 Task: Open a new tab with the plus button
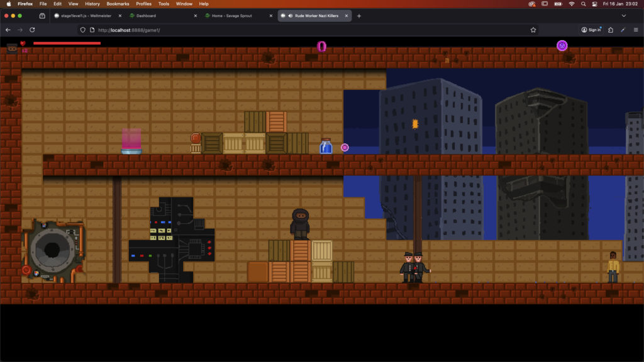coord(359,16)
